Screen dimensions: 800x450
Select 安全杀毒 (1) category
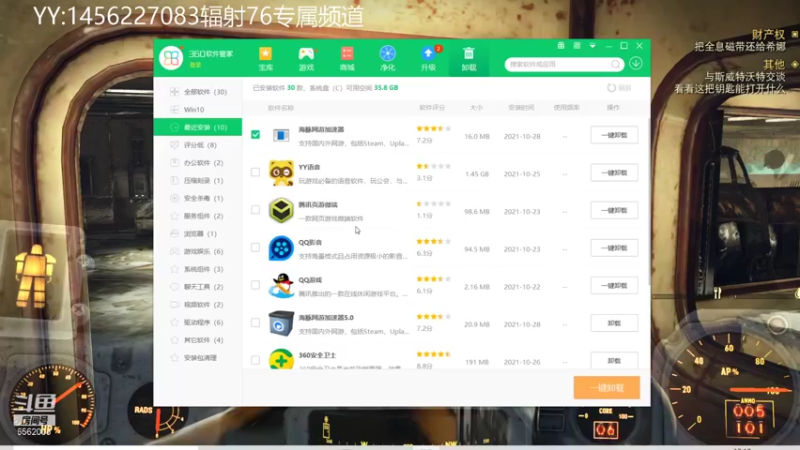tap(198, 198)
